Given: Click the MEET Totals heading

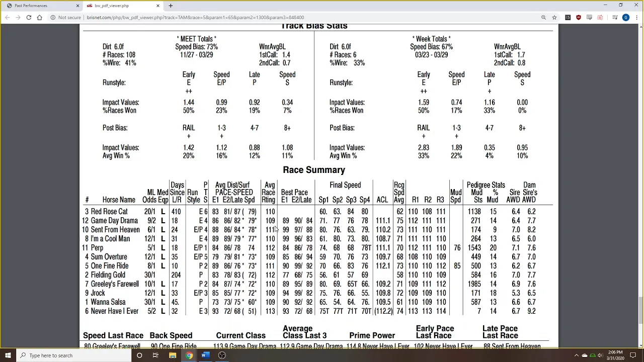Looking at the screenshot, I should [x=196, y=39].
